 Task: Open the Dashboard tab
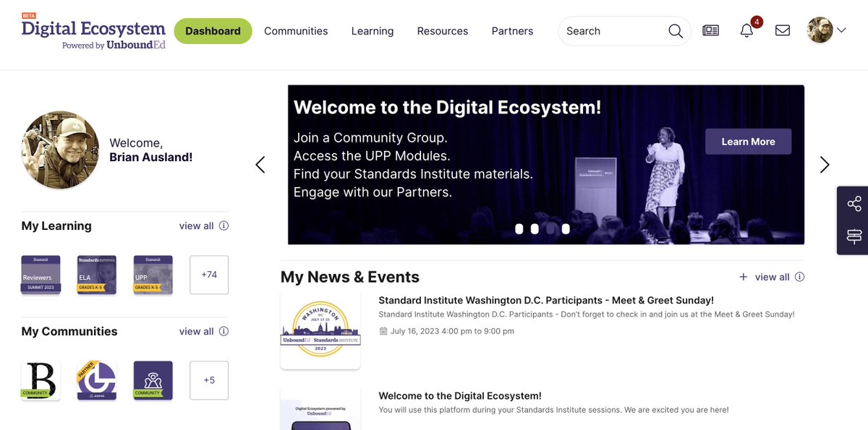click(213, 31)
